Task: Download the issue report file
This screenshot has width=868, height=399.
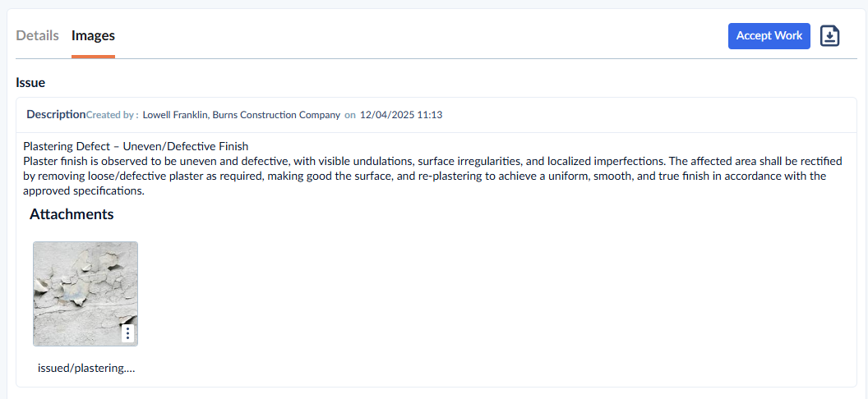Action: (x=830, y=36)
